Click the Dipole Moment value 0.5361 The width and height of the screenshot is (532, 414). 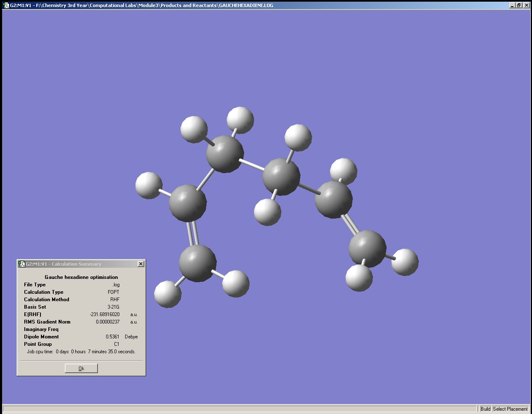[112, 337]
